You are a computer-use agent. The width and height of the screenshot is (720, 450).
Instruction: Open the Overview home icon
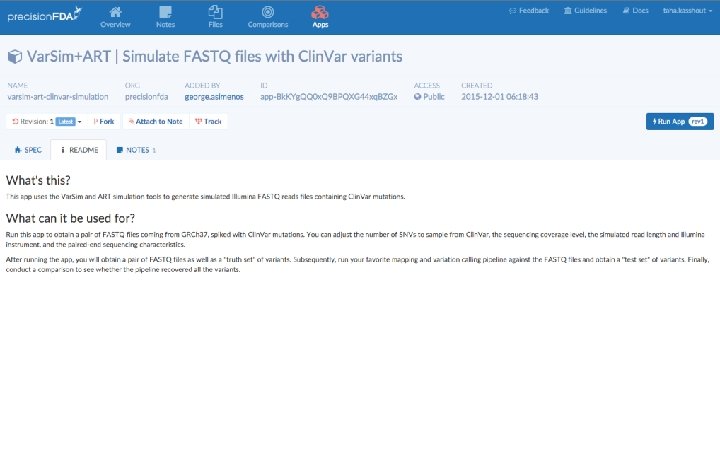[x=115, y=12]
